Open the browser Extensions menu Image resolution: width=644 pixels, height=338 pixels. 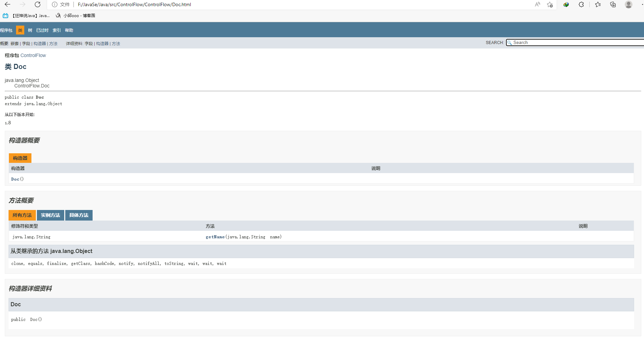point(581,4)
